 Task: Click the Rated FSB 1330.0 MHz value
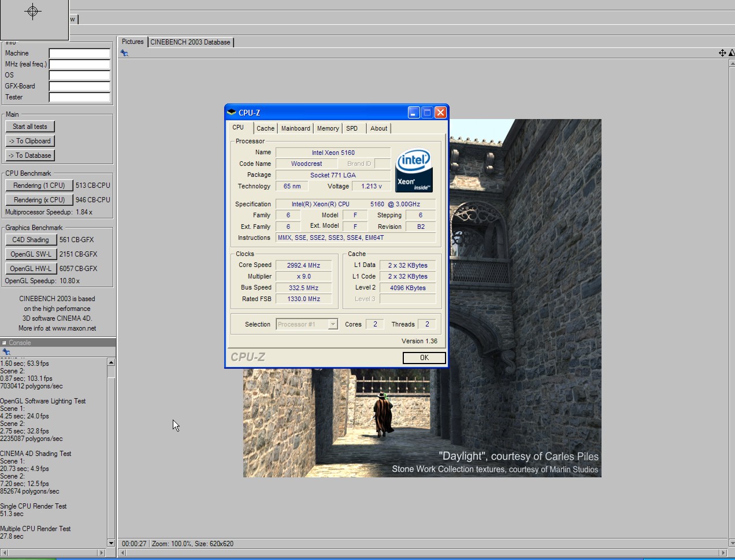coord(303,299)
